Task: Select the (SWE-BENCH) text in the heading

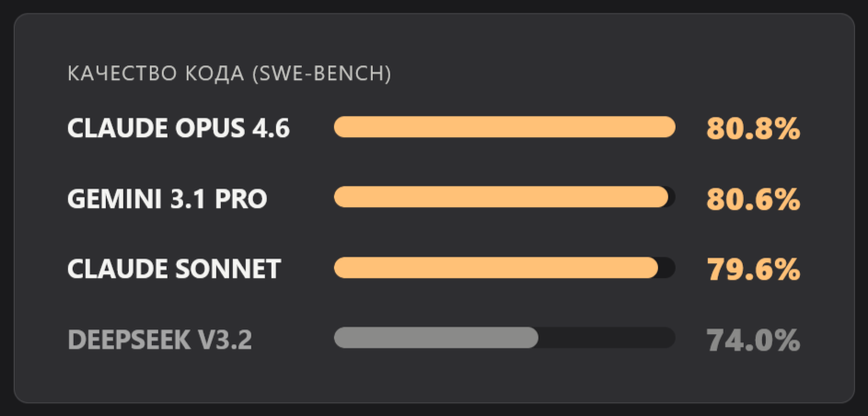Action: click(321, 75)
